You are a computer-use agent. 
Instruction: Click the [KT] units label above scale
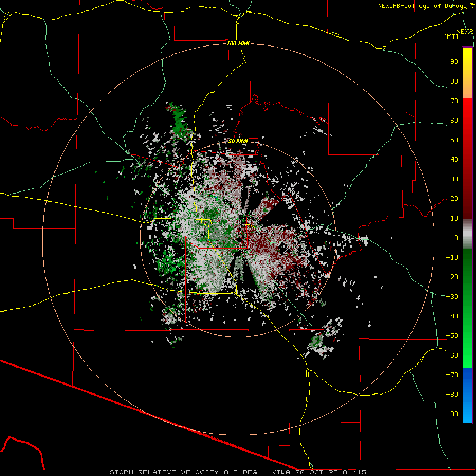pyautogui.click(x=452, y=36)
